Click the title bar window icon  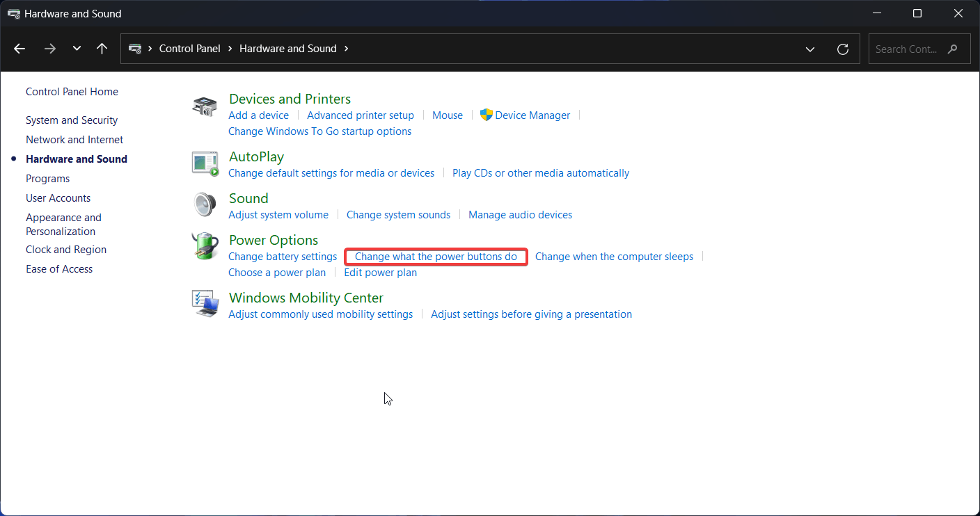click(13, 13)
